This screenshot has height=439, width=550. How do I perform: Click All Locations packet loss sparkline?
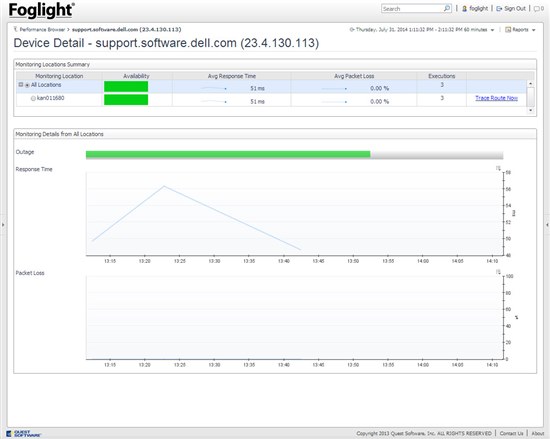(x=334, y=88)
